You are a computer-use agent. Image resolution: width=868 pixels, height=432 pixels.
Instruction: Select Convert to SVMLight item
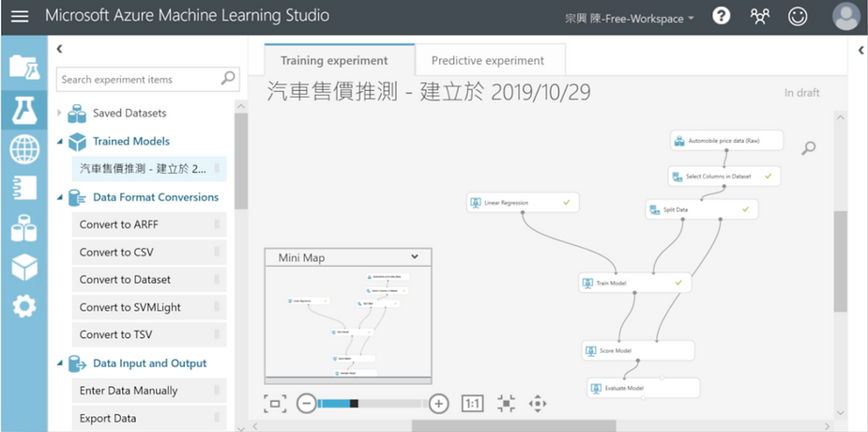pyautogui.click(x=149, y=307)
